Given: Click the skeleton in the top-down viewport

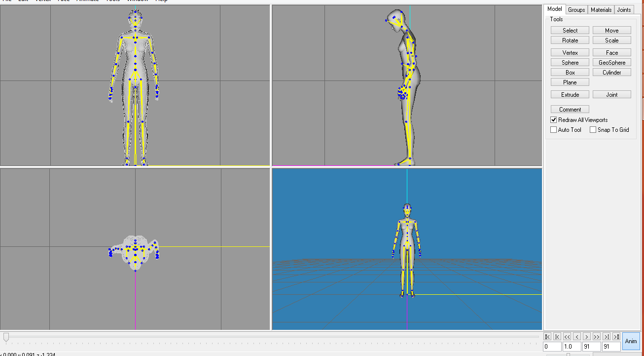Looking at the screenshot, I should [x=135, y=252].
